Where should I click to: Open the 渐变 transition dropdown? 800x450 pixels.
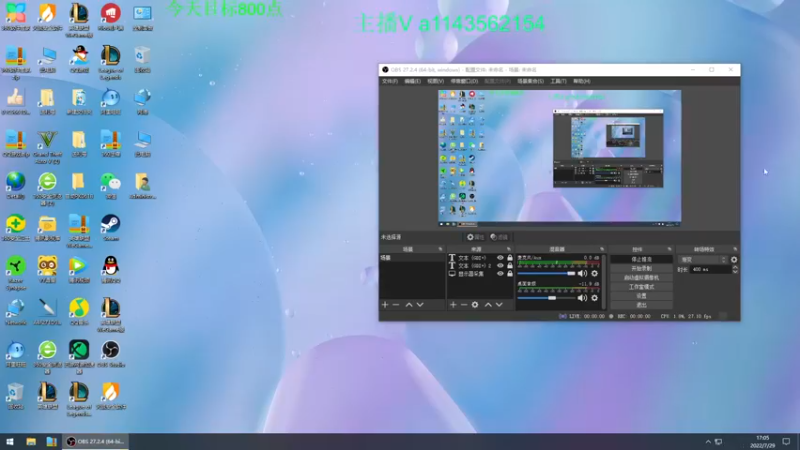tap(703, 260)
